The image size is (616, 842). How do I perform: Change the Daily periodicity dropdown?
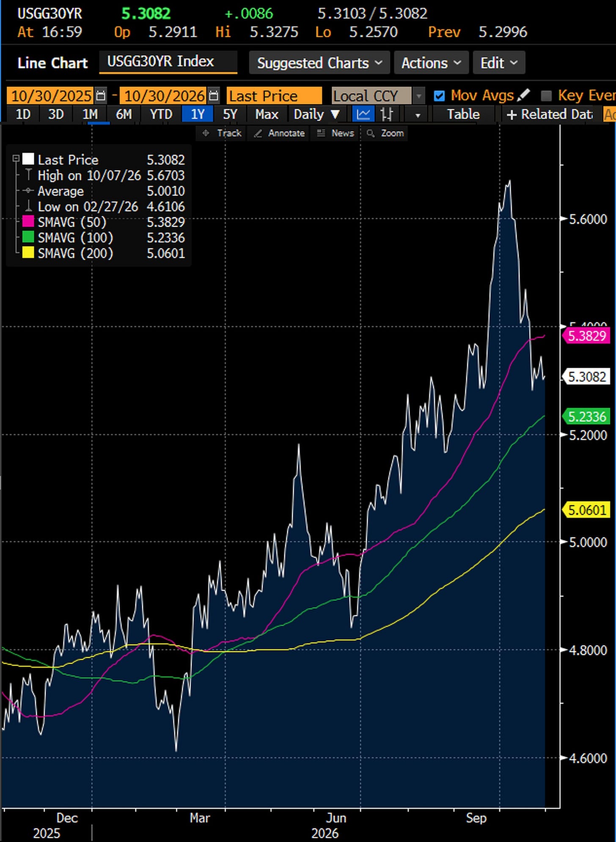316,114
